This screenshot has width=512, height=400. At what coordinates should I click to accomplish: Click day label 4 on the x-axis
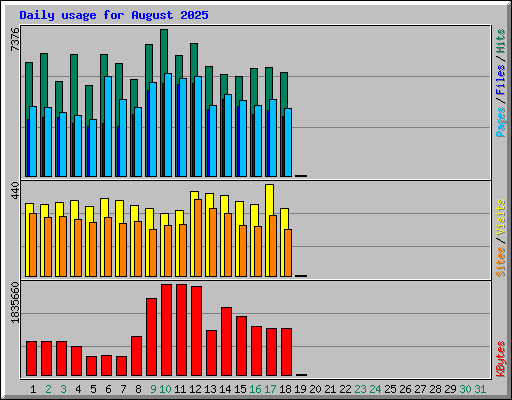point(78,389)
